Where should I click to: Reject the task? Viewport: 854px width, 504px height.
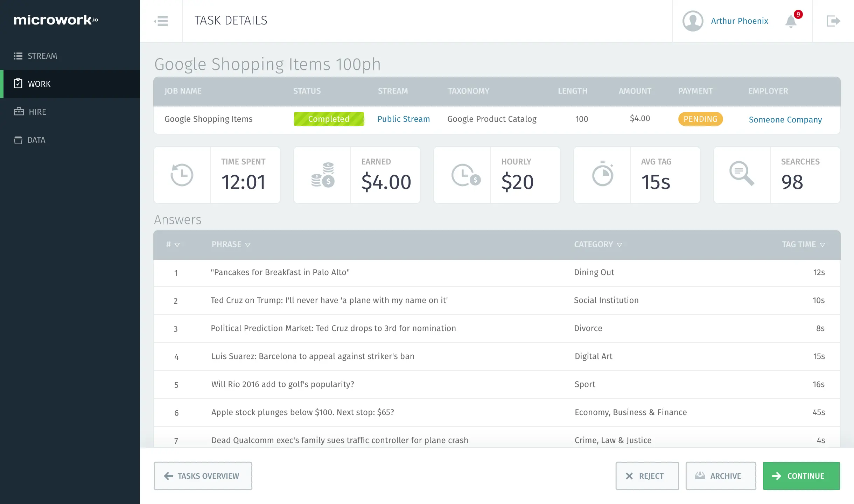[647, 476]
